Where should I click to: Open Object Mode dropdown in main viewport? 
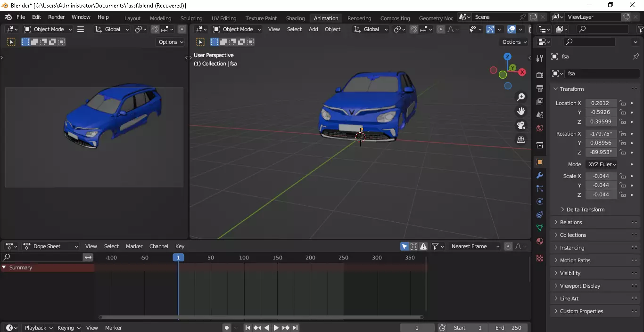[237, 29]
